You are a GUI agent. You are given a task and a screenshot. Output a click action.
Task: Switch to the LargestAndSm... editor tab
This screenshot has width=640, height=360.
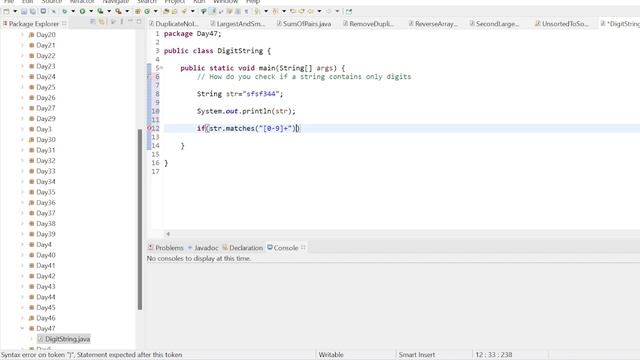click(x=238, y=24)
